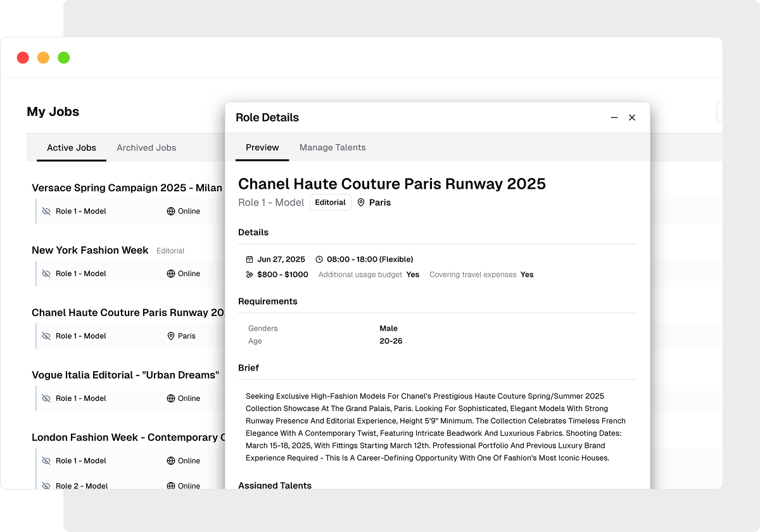
Task: Open the Archived Jobs tab
Action: click(x=146, y=148)
